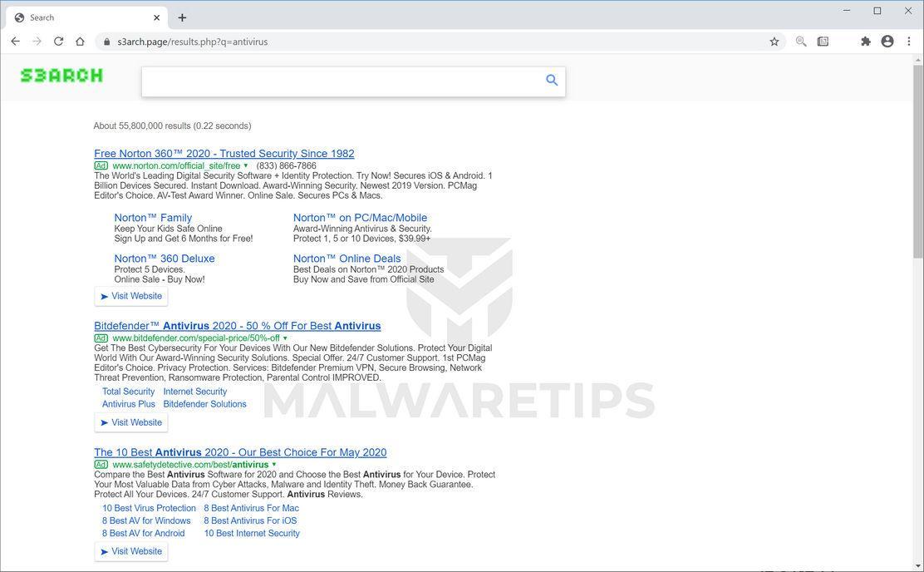Open the user profile menu
Viewport: 924px width, 572px height.
coord(887,42)
